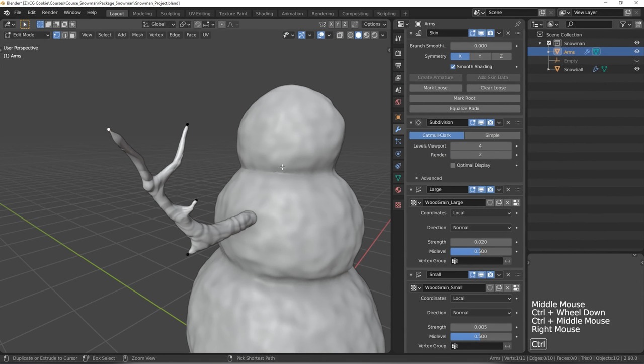Toggle X-ray view in viewport header

(x=340, y=35)
